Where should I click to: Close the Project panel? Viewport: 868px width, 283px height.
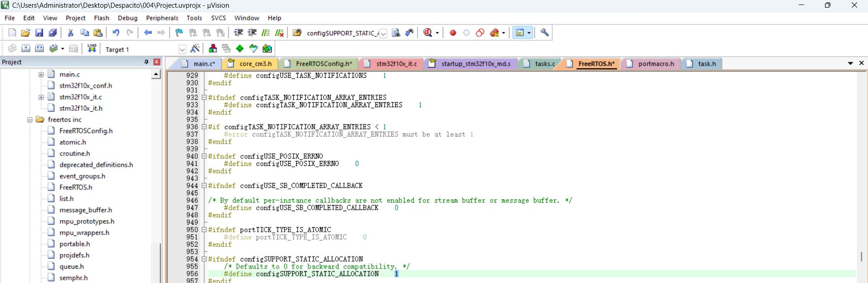click(157, 62)
